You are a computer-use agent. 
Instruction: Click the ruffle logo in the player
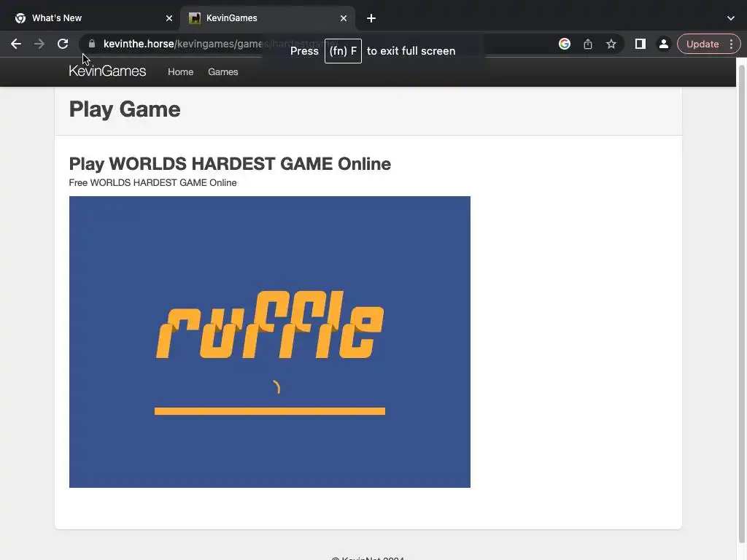[270, 324]
